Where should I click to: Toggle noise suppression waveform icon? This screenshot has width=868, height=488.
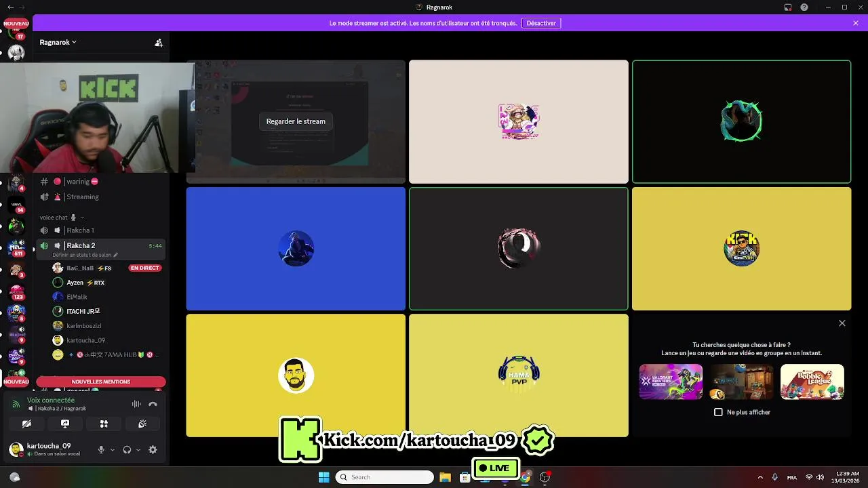point(136,404)
